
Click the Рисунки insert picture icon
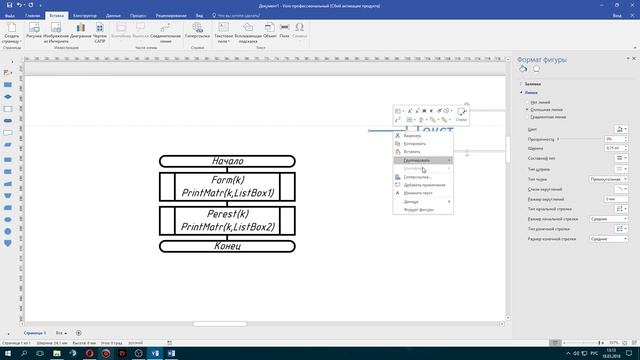pos(34,31)
